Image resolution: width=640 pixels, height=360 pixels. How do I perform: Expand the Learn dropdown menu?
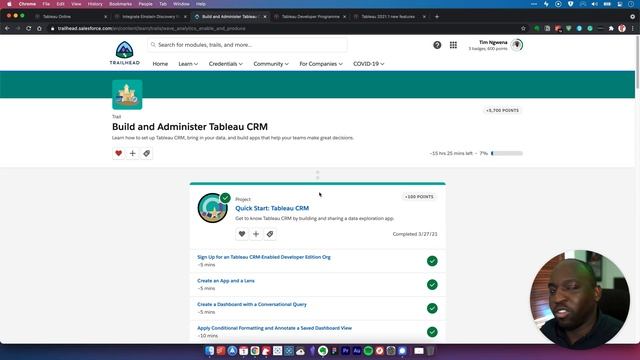click(188, 64)
